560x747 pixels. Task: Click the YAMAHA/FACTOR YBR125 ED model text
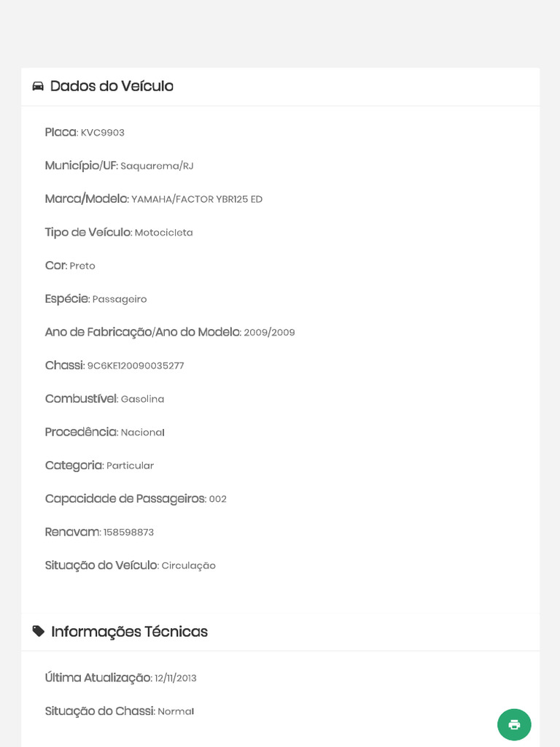click(197, 200)
